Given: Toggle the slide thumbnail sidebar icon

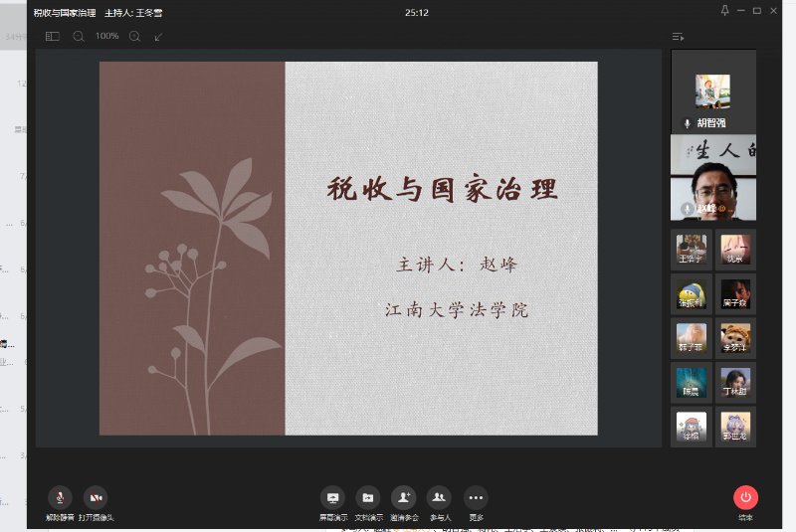Looking at the screenshot, I should (53, 37).
